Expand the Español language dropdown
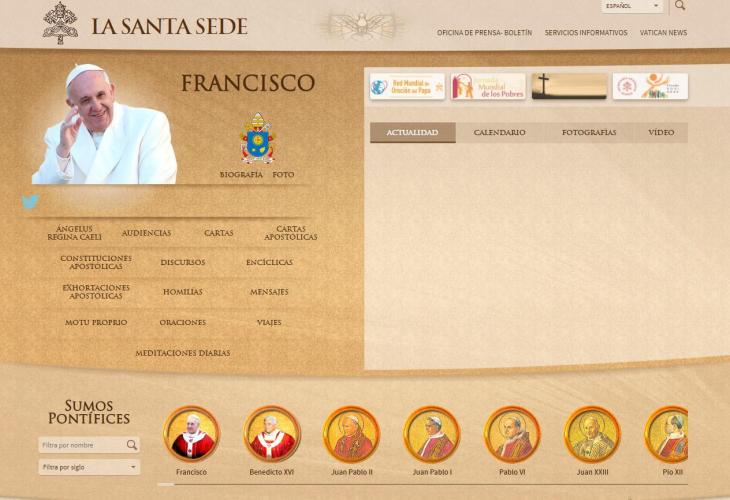This screenshot has width=730, height=500. 633,6
